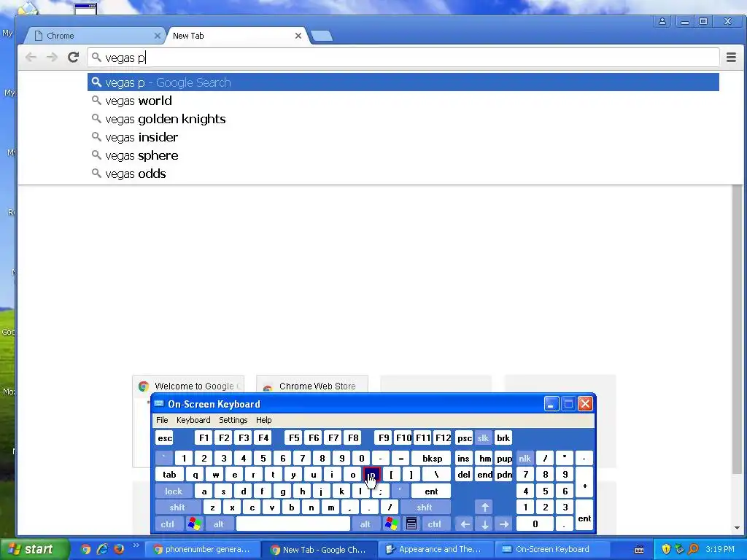The image size is (747, 560).
Task: Switch to Appearance and Themes taskbar button
Action: coord(435,550)
